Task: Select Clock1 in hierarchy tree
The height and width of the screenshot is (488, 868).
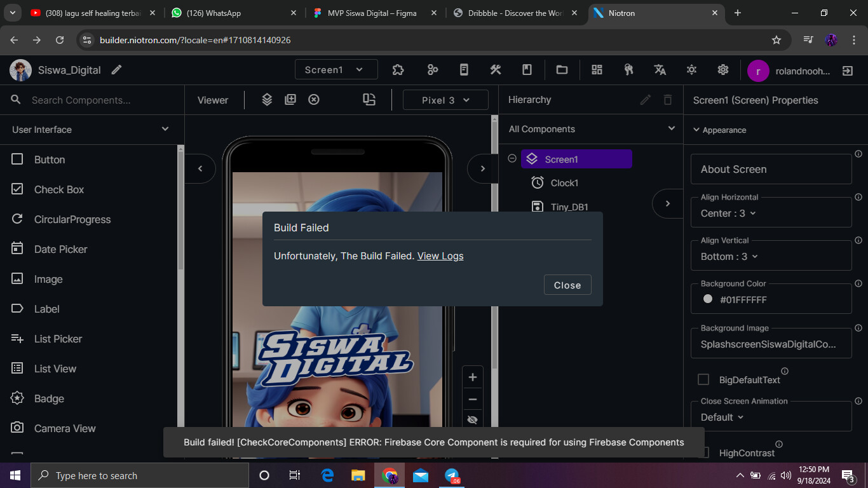Action: click(564, 183)
